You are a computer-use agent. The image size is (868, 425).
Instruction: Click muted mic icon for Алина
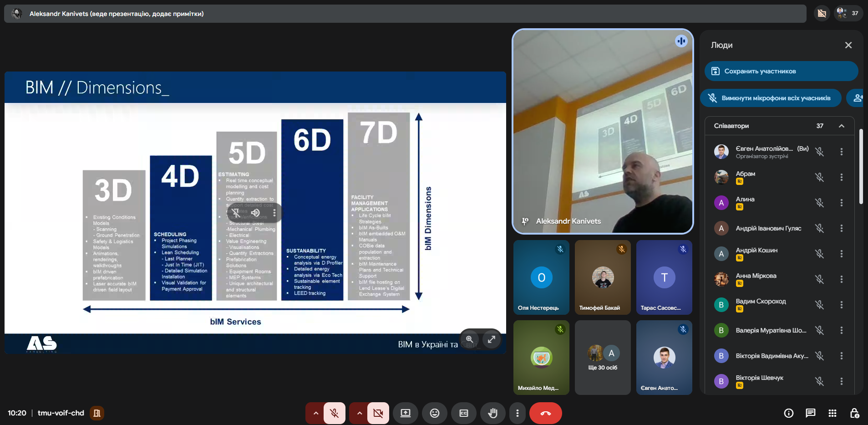pos(820,203)
